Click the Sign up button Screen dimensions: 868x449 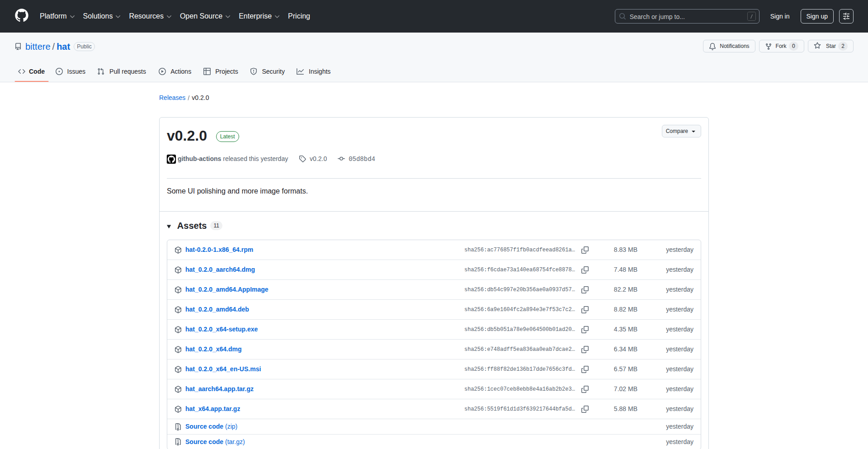point(816,16)
